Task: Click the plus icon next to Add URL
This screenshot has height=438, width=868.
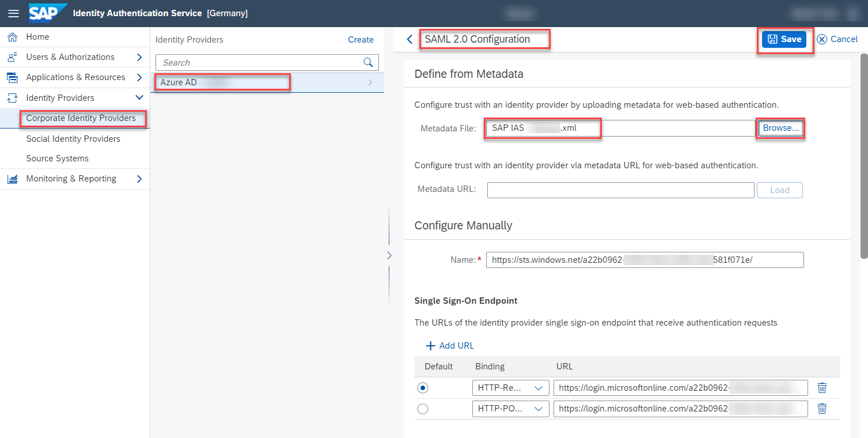Action: tap(430, 346)
